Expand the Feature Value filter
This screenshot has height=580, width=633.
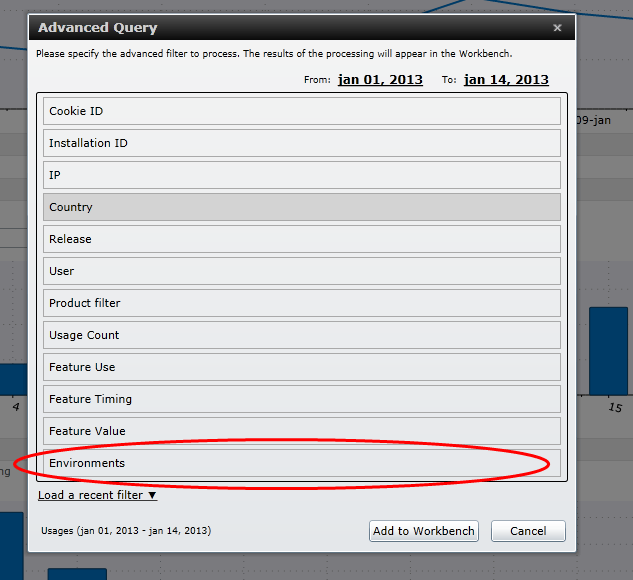pyautogui.click(x=302, y=431)
